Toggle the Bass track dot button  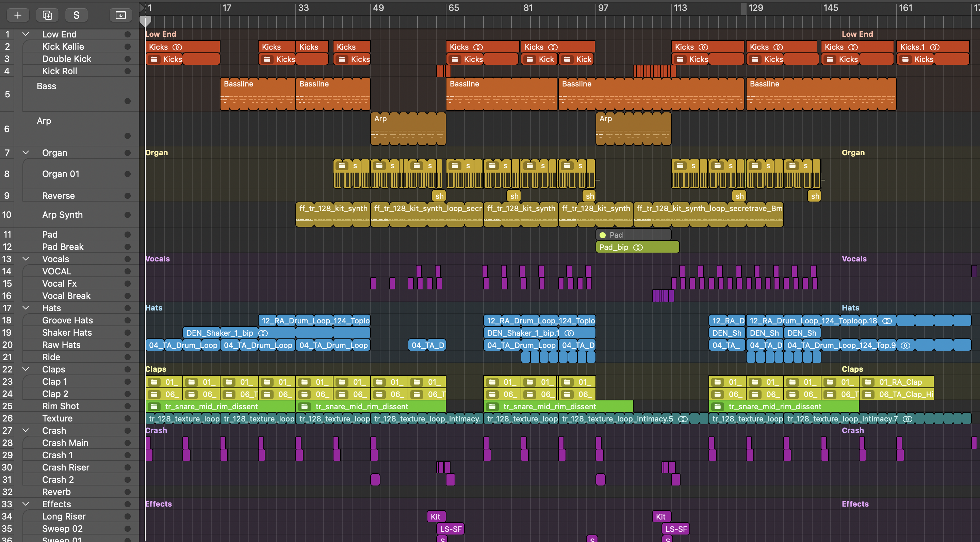[x=128, y=101]
